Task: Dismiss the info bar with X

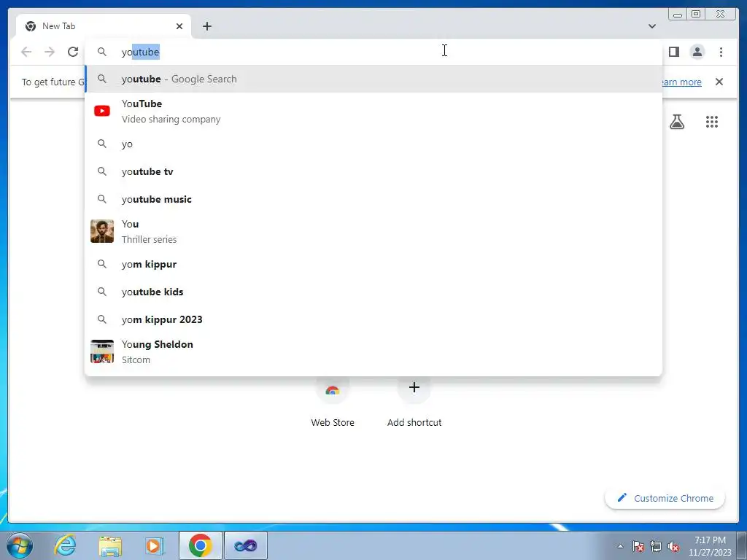Action: click(719, 82)
